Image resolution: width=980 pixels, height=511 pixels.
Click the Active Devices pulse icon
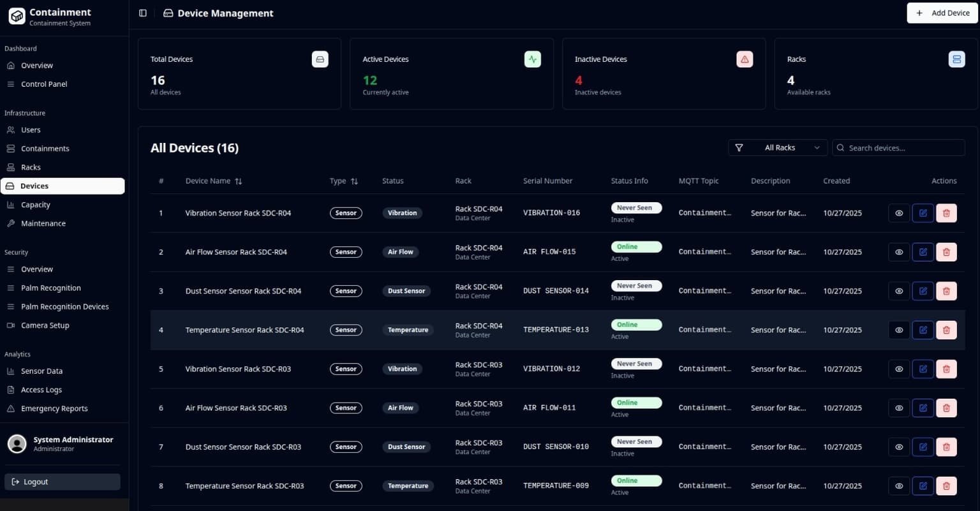533,59
